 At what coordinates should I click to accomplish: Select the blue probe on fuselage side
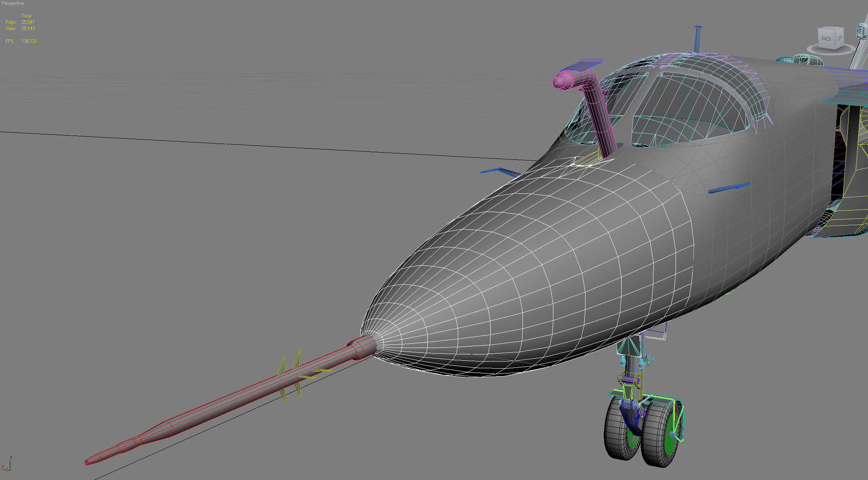tap(729, 188)
